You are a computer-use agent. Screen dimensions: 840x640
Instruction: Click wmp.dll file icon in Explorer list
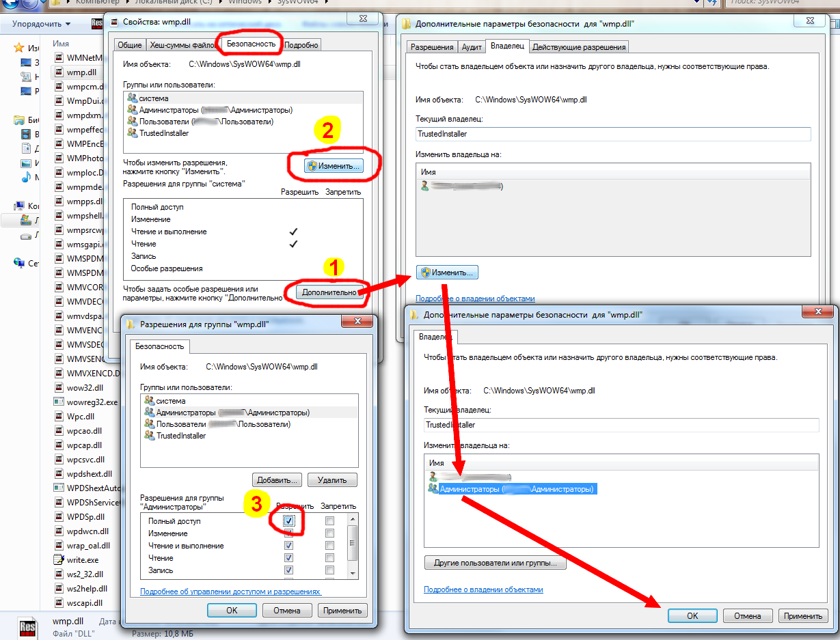[x=59, y=72]
